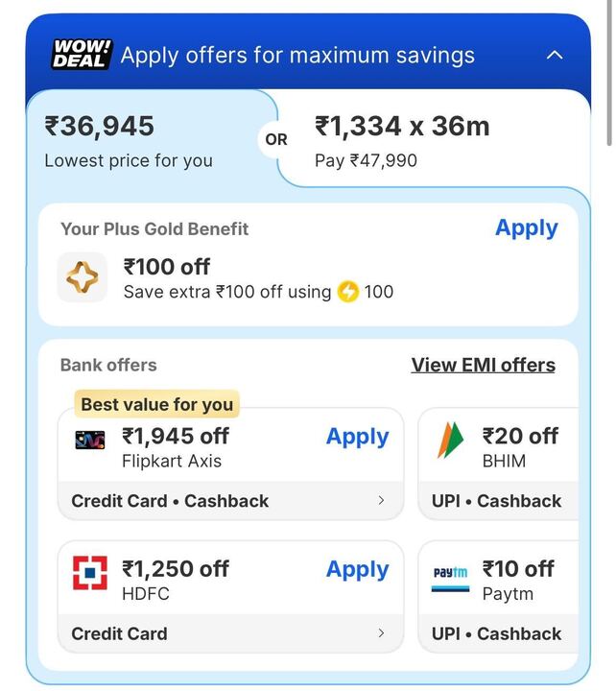Expand Flipkart Axis Credit Card Cashback details
The width and height of the screenshot is (616, 691).
point(380,501)
